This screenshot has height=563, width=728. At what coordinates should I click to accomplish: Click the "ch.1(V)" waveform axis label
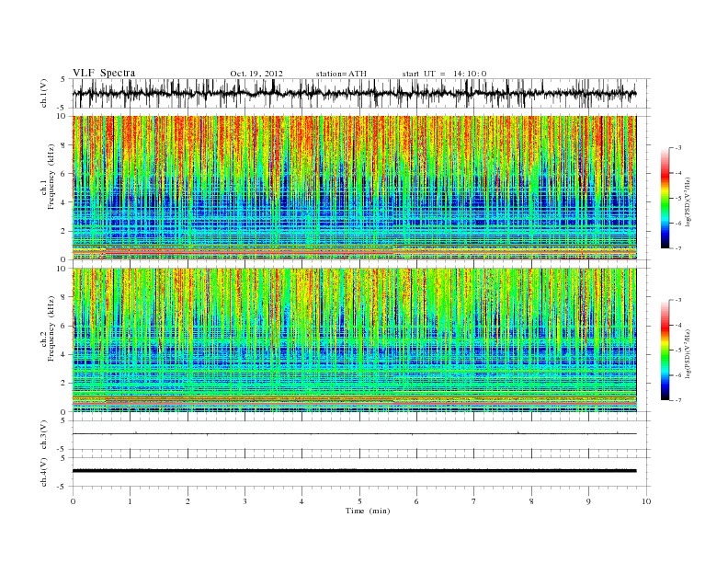44,93
